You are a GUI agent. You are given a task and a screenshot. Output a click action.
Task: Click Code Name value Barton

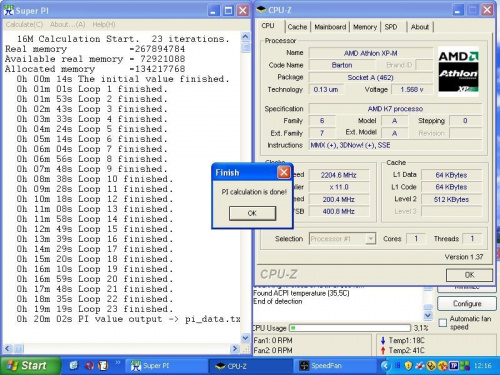coord(342,65)
